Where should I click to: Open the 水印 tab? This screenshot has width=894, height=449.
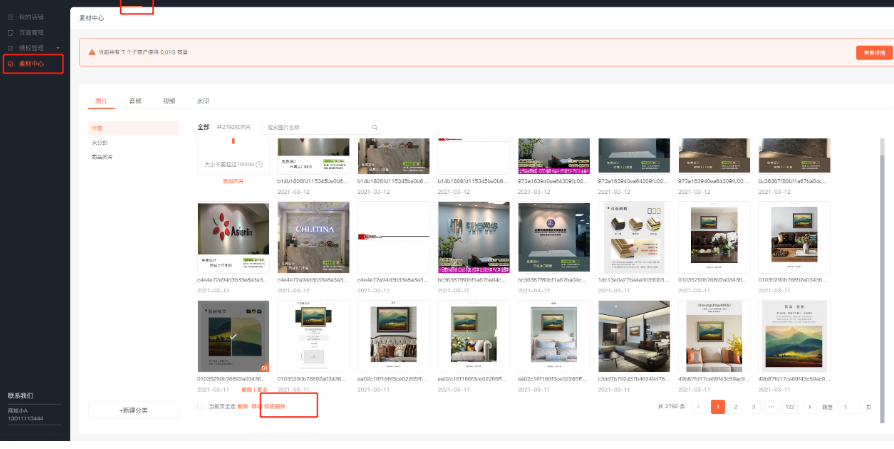pyautogui.click(x=203, y=101)
